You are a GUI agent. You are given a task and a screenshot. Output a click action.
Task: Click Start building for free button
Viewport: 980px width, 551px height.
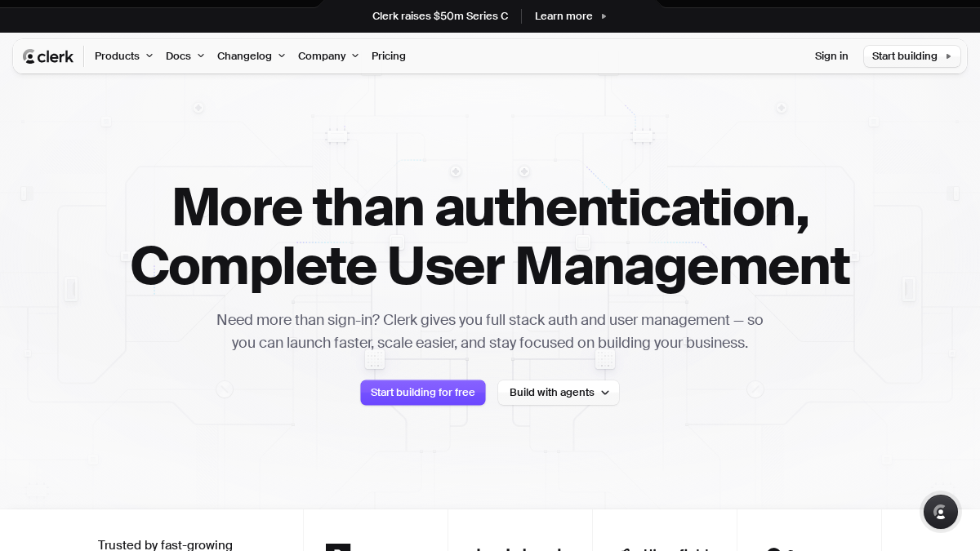[423, 393]
